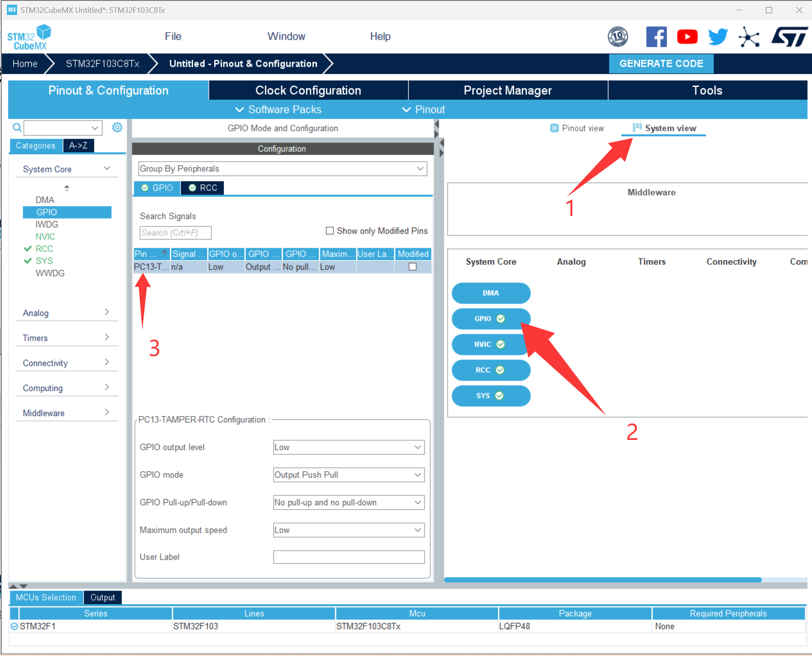Image resolution: width=812 pixels, height=656 pixels.
Task: Toggle Show only Modified Pins checkbox
Action: point(330,231)
